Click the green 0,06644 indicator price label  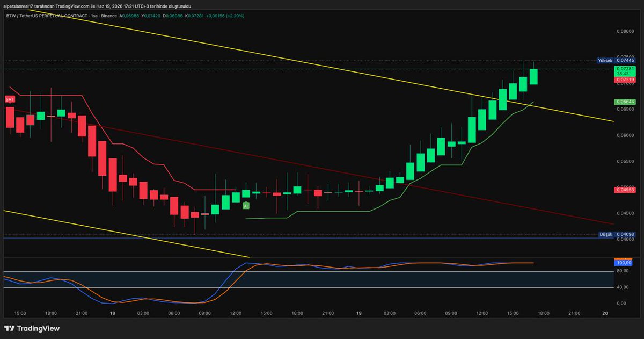[x=626, y=102]
